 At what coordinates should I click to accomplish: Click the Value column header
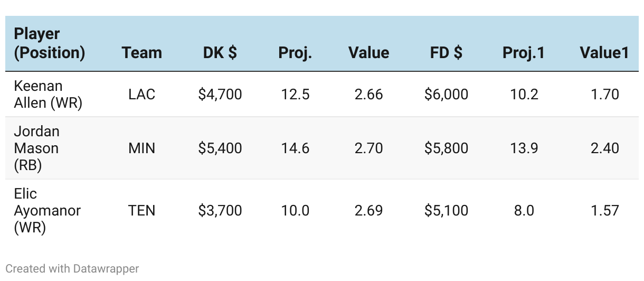[368, 53]
